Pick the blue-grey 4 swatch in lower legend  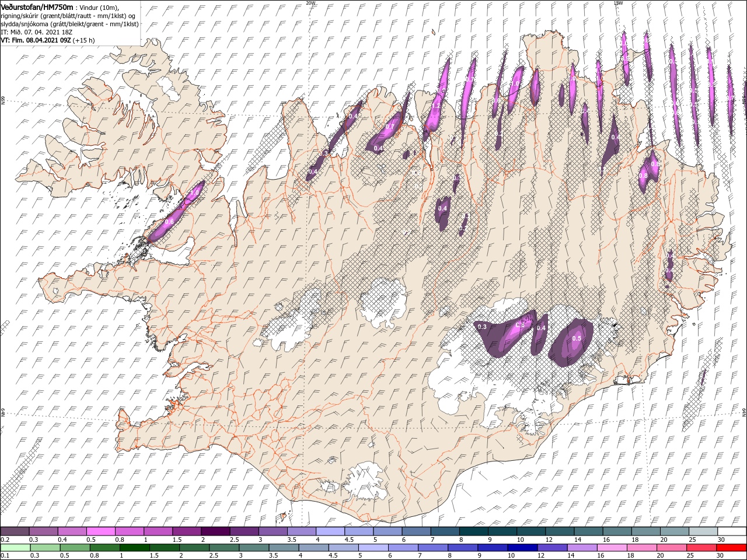tap(313, 548)
